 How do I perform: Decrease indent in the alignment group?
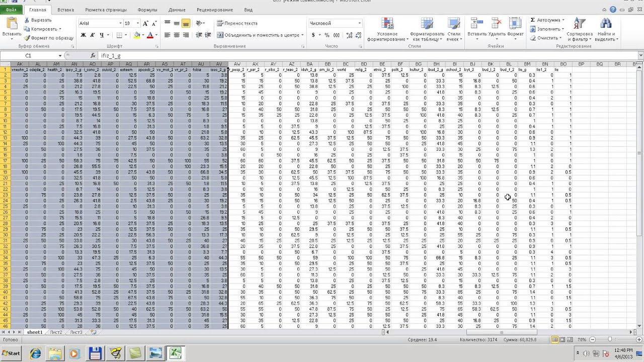(x=199, y=35)
